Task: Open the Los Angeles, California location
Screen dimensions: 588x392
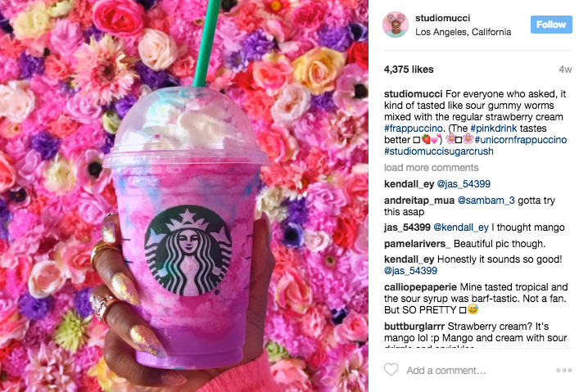Action: (464, 32)
